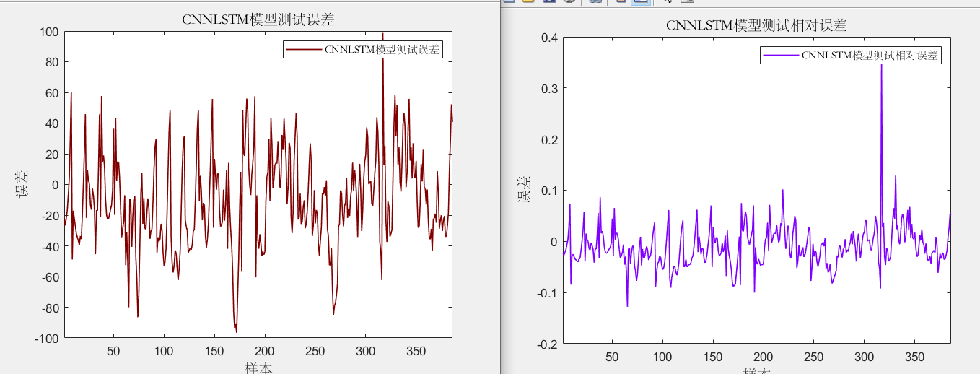Click x-axis tick 100 on the left plot
This screenshot has height=374, width=980.
tap(164, 351)
